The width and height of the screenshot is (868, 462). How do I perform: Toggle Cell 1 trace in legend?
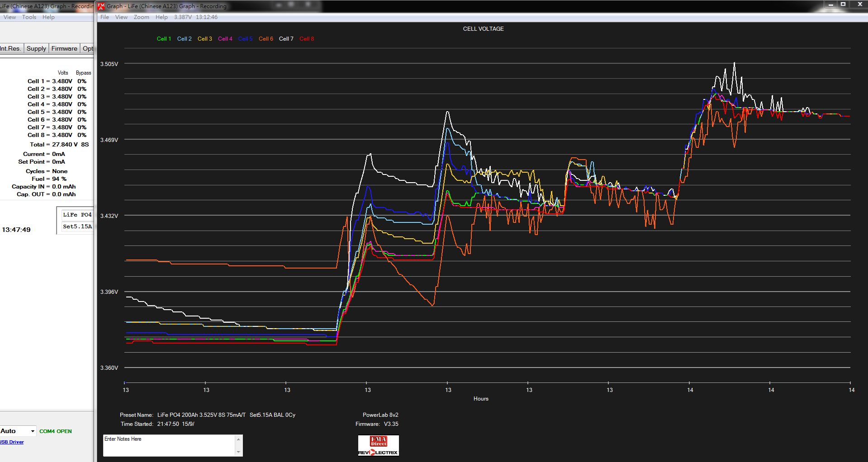[164, 39]
